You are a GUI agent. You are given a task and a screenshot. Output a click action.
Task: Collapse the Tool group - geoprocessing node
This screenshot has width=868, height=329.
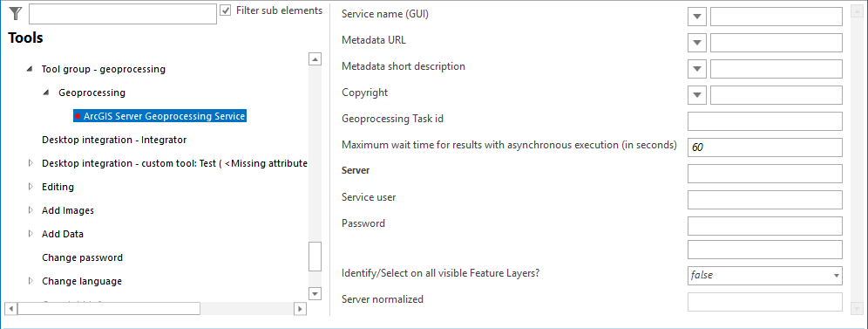tap(30, 70)
